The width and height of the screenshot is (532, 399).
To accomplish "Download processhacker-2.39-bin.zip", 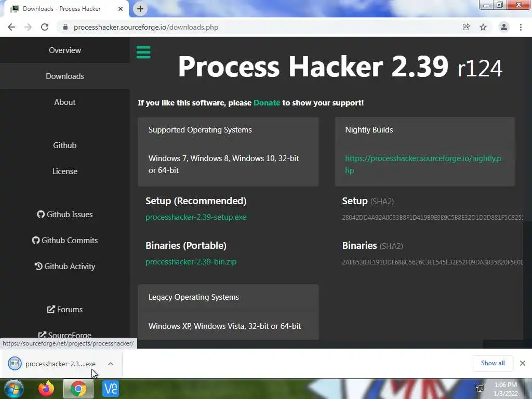I will click(191, 262).
